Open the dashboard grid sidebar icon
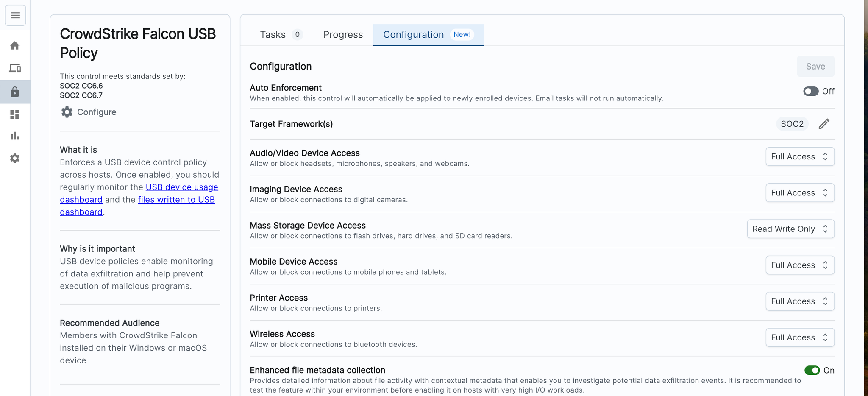 coord(15,114)
